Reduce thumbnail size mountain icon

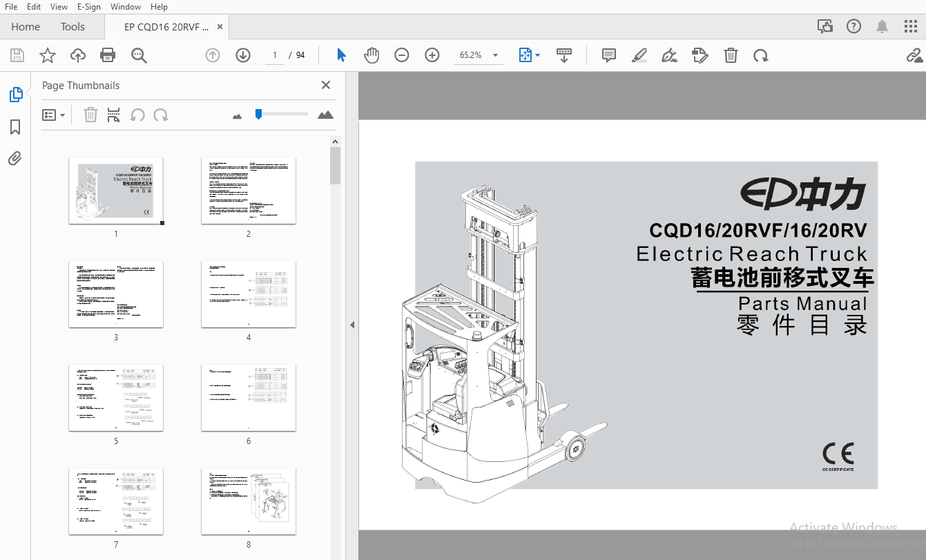[238, 116]
